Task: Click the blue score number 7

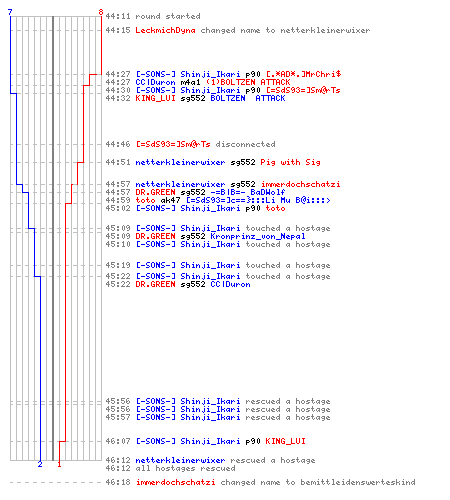Action: tap(10, 12)
